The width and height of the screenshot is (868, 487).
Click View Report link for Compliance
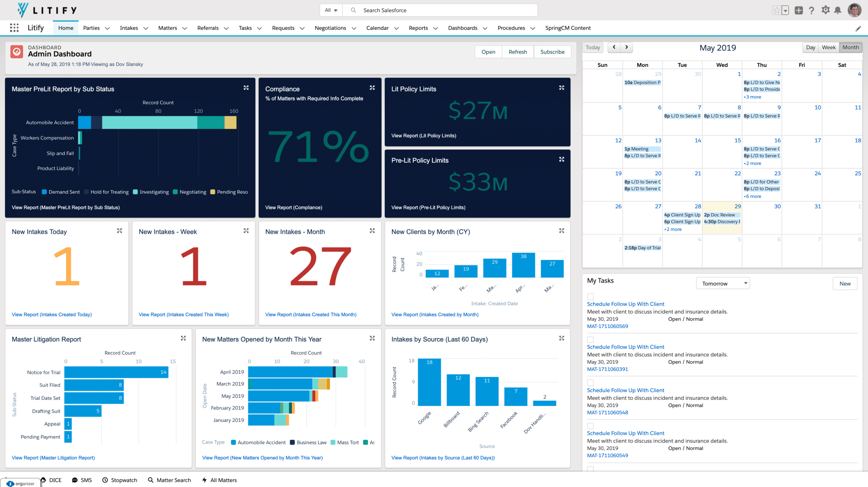(x=293, y=207)
